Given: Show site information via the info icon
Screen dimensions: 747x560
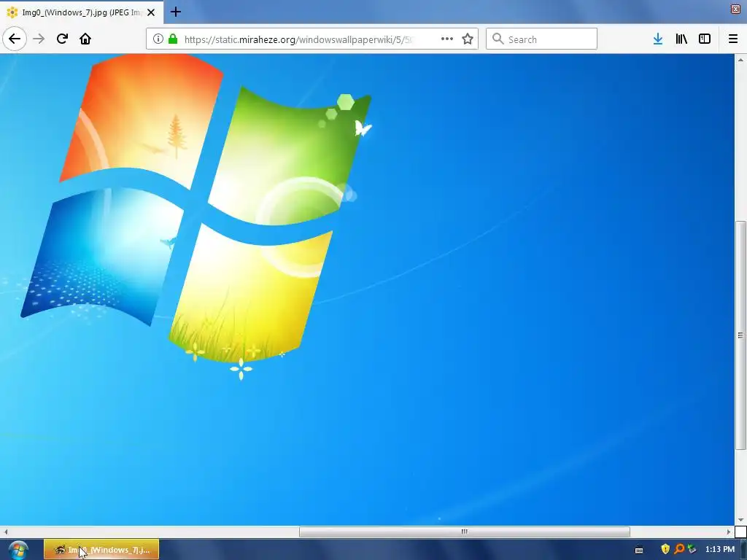Looking at the screenshot, I should tap(158, 39).
